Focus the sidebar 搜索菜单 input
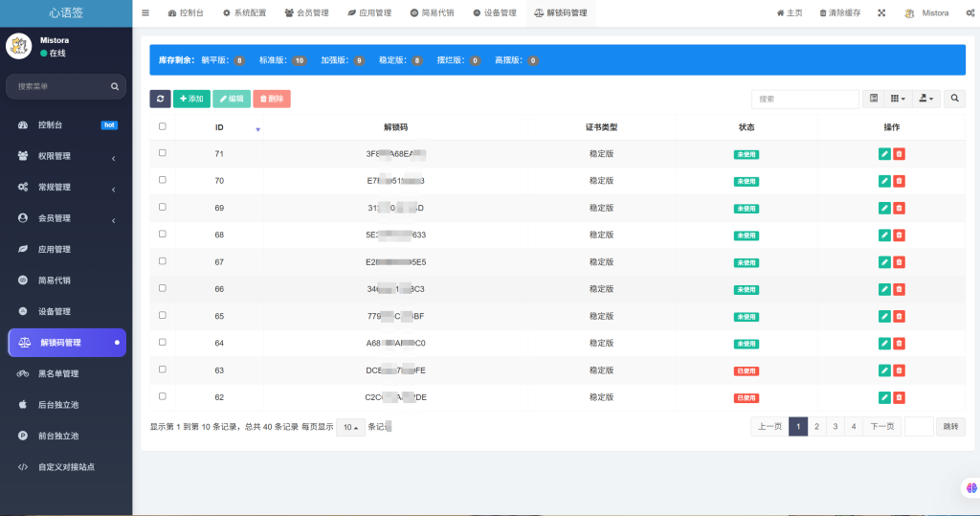The width and height of the screenshot is (980, 516). (x=59, y=86)
